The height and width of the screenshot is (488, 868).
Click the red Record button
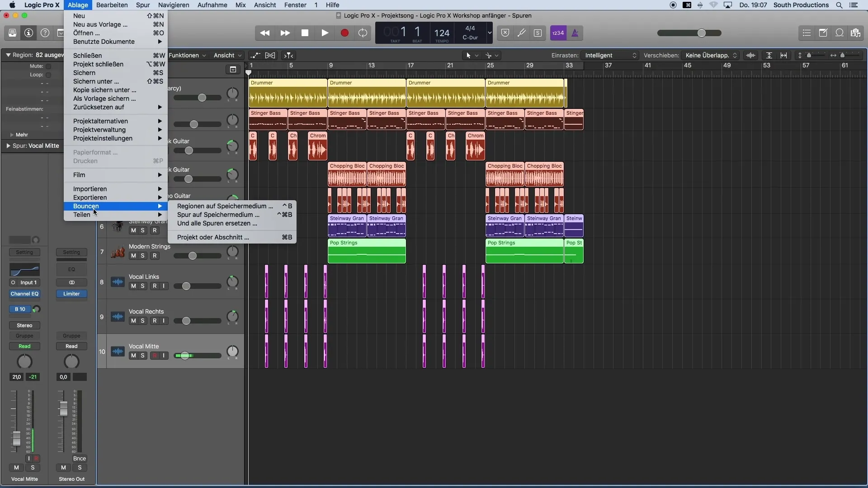344,33
